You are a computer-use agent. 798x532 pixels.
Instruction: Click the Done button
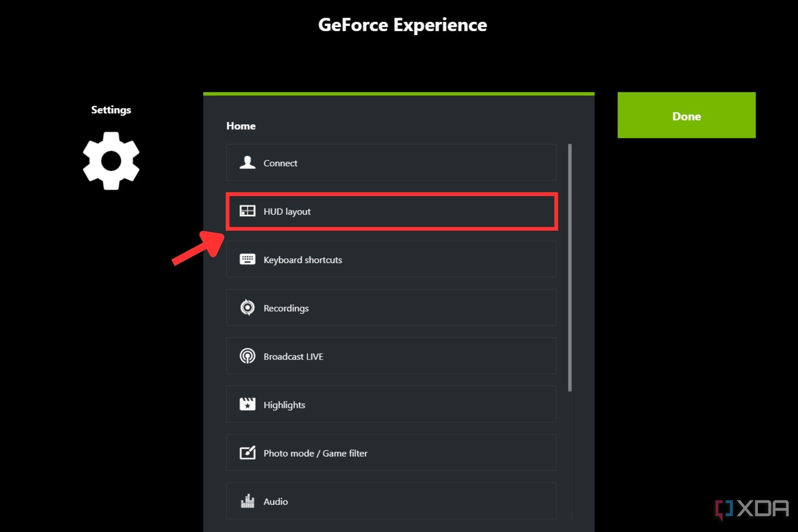pos(686,115)
